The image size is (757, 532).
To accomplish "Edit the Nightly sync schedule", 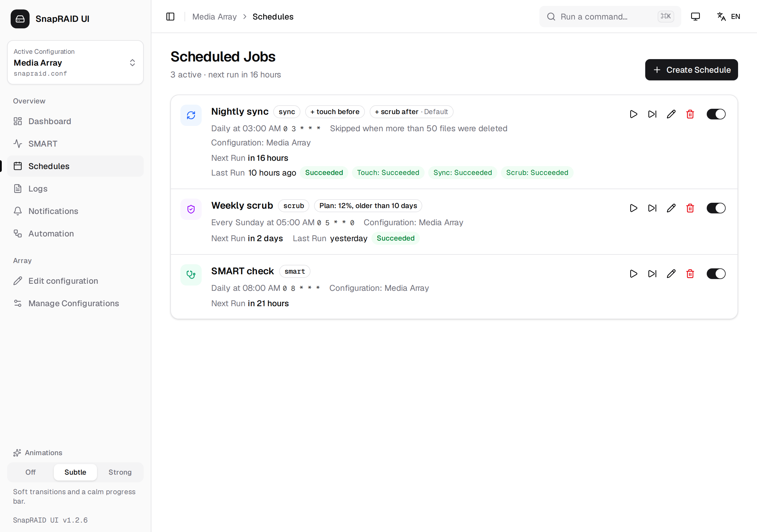I will click(x=671, y=114).
